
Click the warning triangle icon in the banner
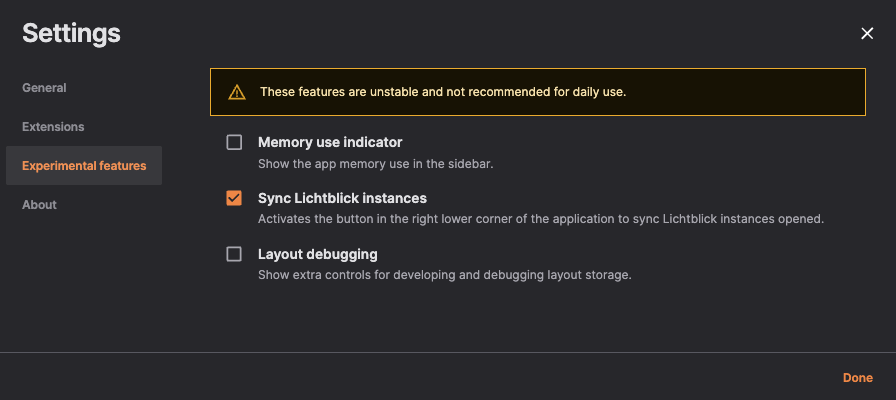(x=237, y=92)
